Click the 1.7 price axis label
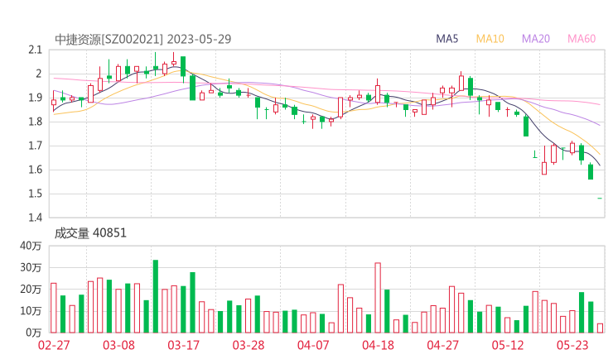 [35, 146]
